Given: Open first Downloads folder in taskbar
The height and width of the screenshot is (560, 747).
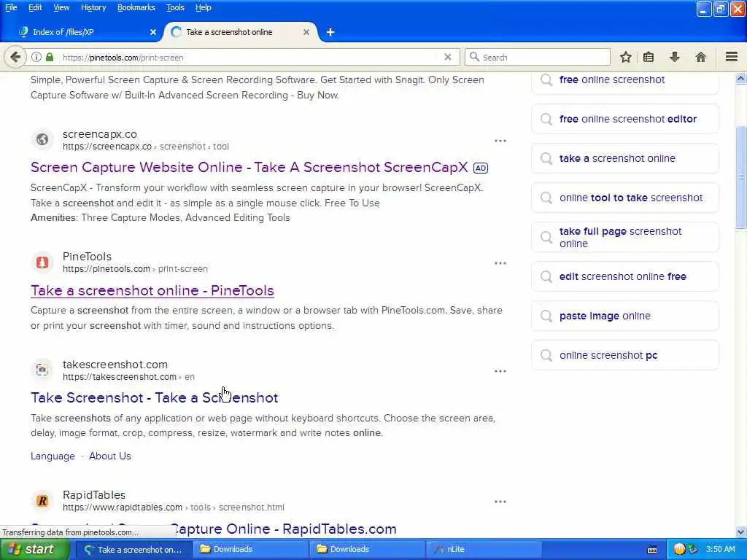Looking at the screenshot, I should point(251,549).
